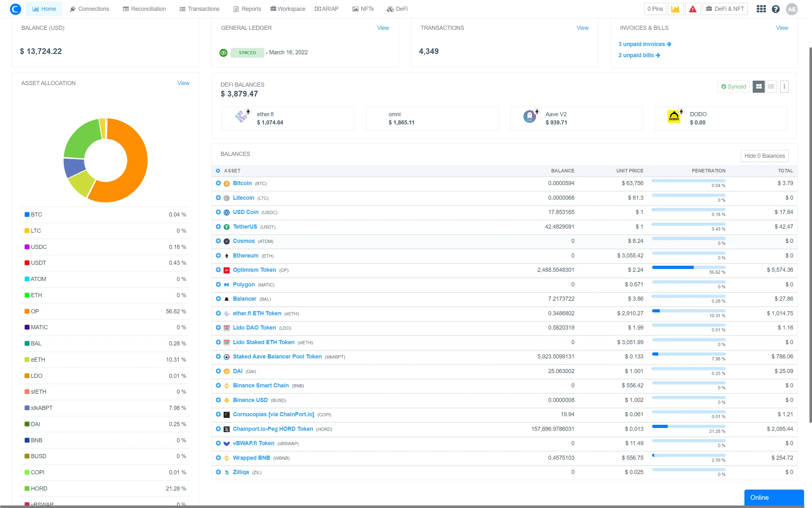This screenshot has width=812, height=508.
Task: Click the HORD green legend swatch
Action: tap(27, 489)
